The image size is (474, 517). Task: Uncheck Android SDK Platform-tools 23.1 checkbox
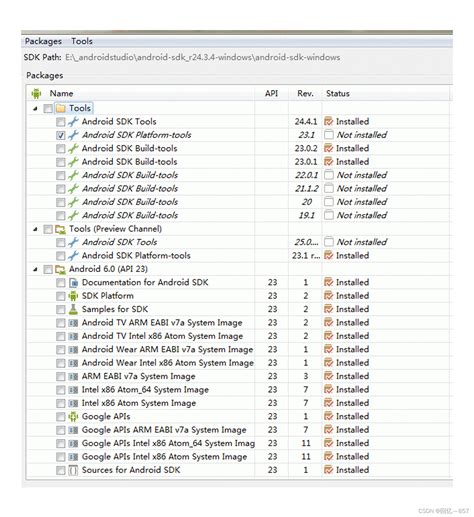click(60, 135)
